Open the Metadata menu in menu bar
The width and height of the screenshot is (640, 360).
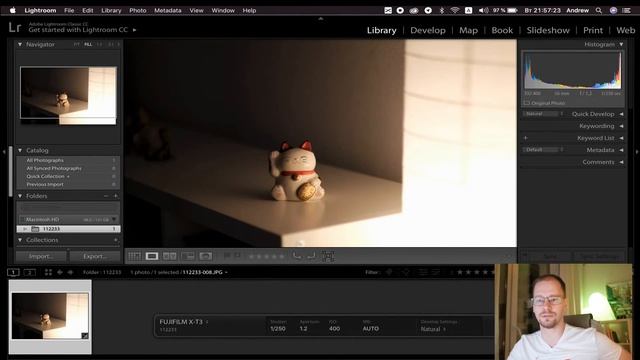coord(168,11)
